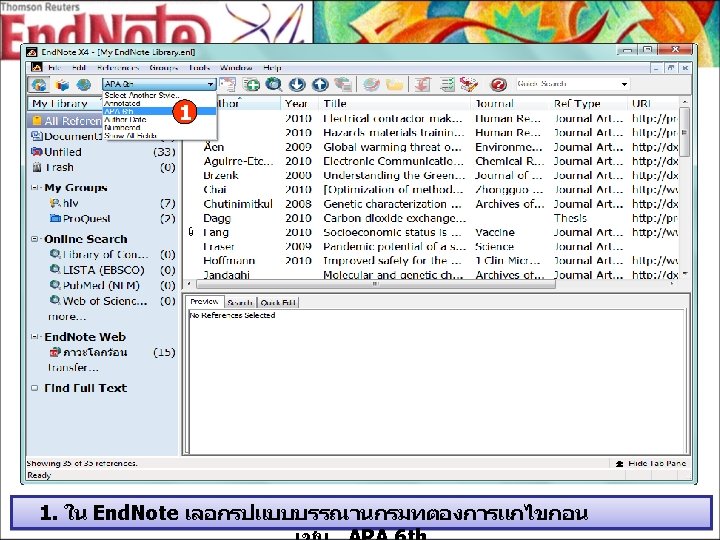Sort references by Journal column header
Screen dimensions: 720x540
pos(510,104)
